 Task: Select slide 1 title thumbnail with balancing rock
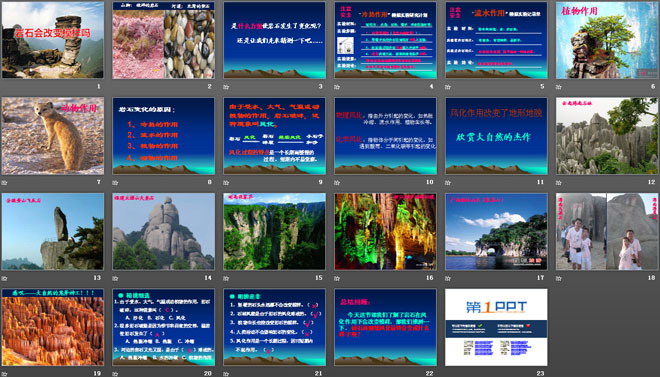pos(53,40)
